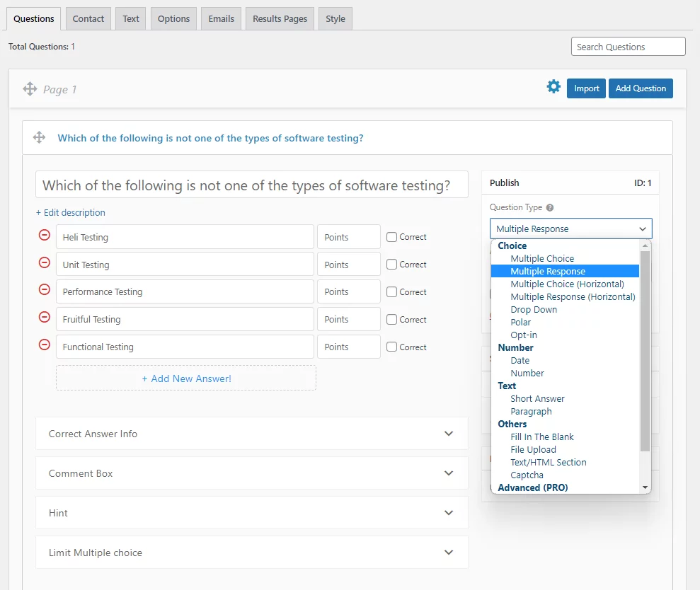Click + Add New Answer!

[186, 378]
